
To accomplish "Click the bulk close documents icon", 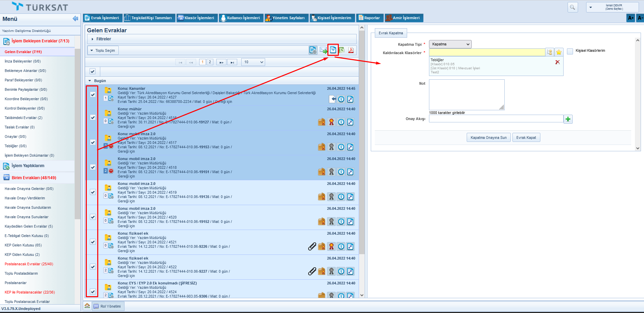I will pos(333,50).
